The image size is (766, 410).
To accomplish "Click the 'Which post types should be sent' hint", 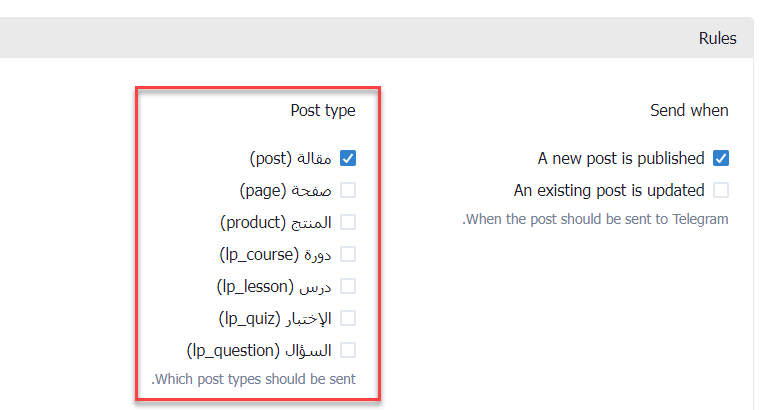I will pos(253,380).
